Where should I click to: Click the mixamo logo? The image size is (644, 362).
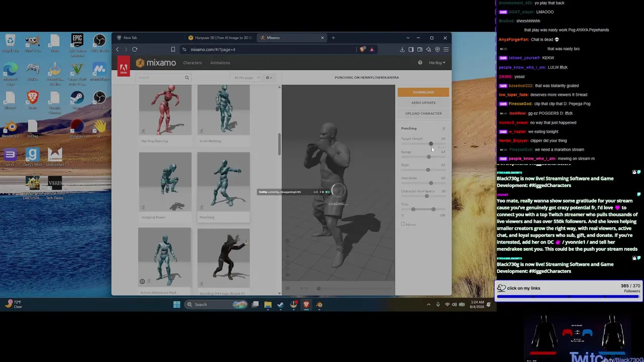click(x=155, y=63)
